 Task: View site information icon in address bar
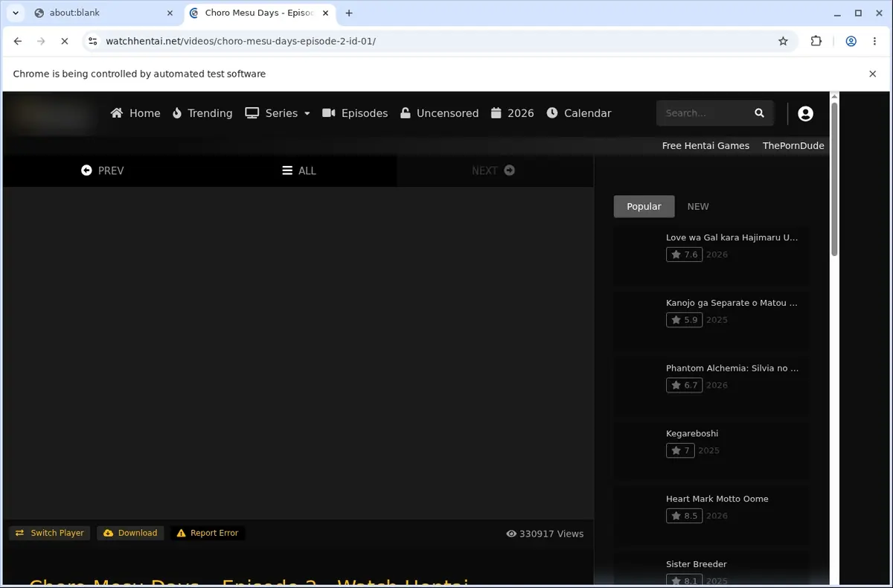pos(92,42)
